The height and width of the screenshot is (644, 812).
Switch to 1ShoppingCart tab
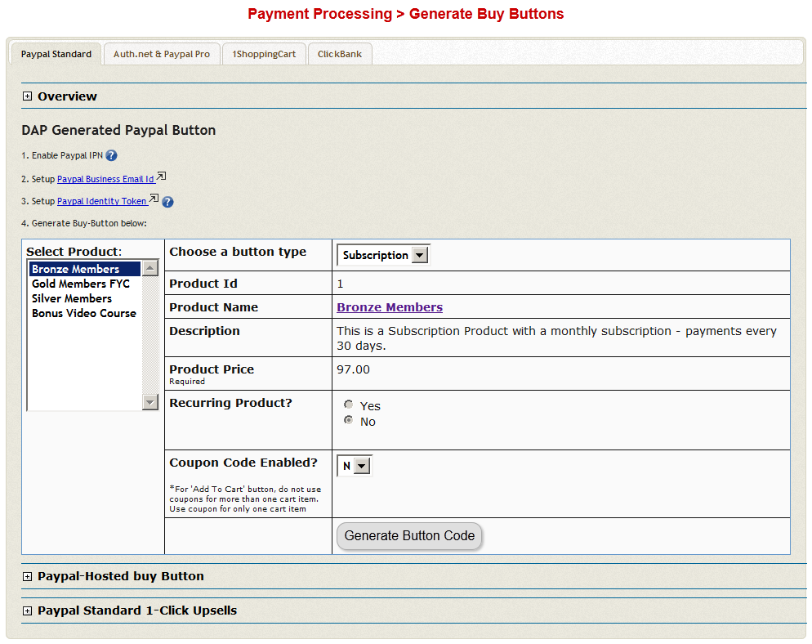pos(264,54)
